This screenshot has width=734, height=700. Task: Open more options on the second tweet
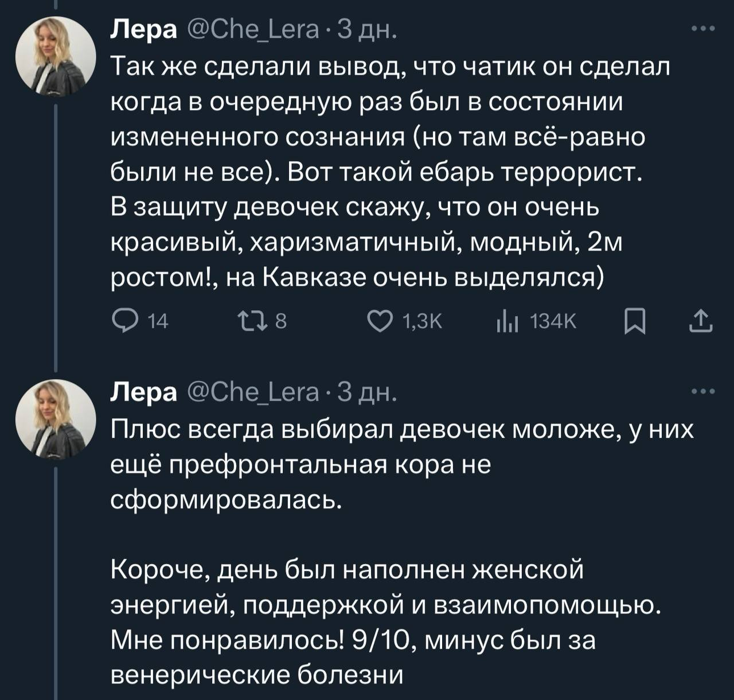pos(704,392)
